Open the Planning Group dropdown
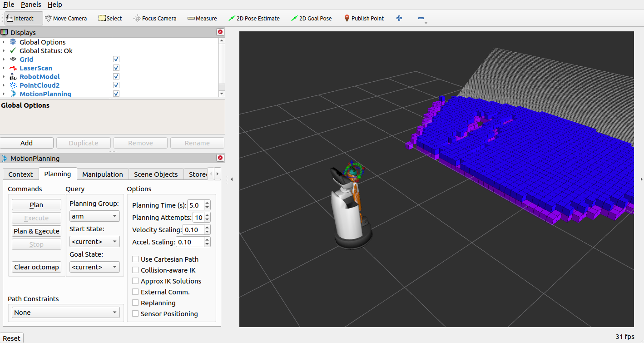 click(x=94, y=216)
